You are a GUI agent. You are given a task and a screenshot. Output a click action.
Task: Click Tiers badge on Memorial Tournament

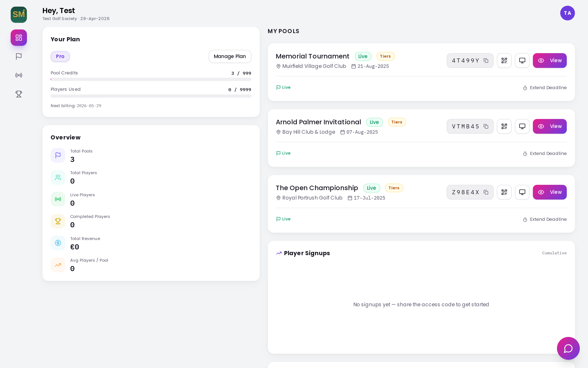click(x=385, y=56)
